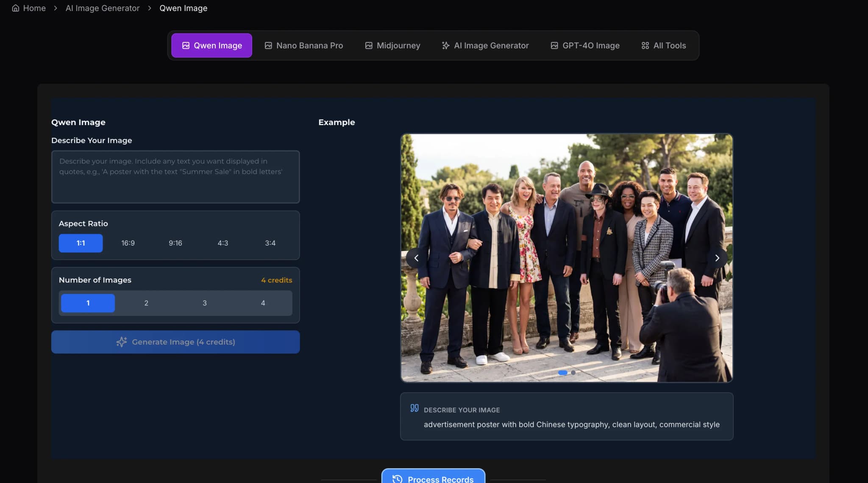868x483 pixels.
Task: Click the Process Records history icon
Action: (397, 479)
